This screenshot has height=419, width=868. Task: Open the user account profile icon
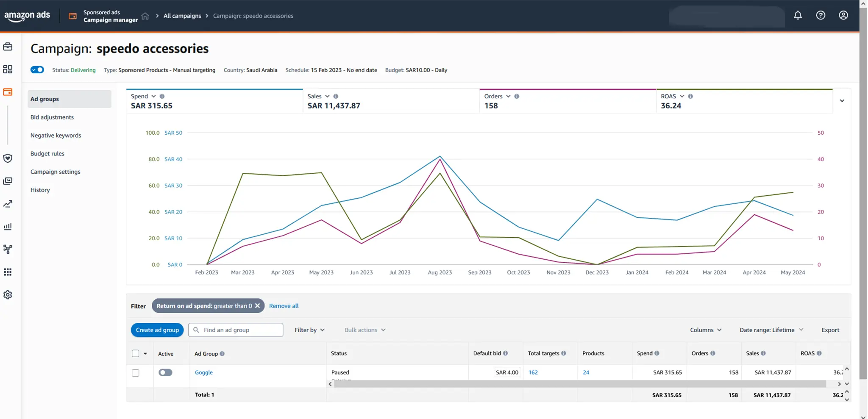coord(843,16)
